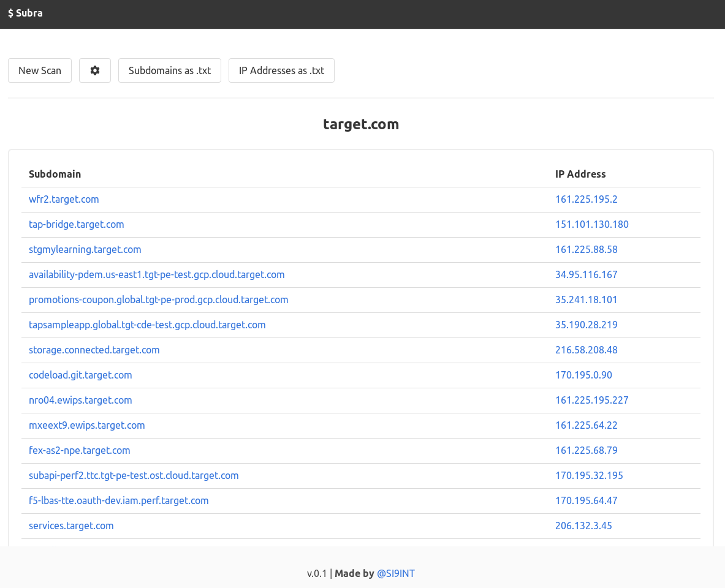The width and height of the screenshot is (725, 588).
Task: Start a New Scan
Action: [40, 70]
